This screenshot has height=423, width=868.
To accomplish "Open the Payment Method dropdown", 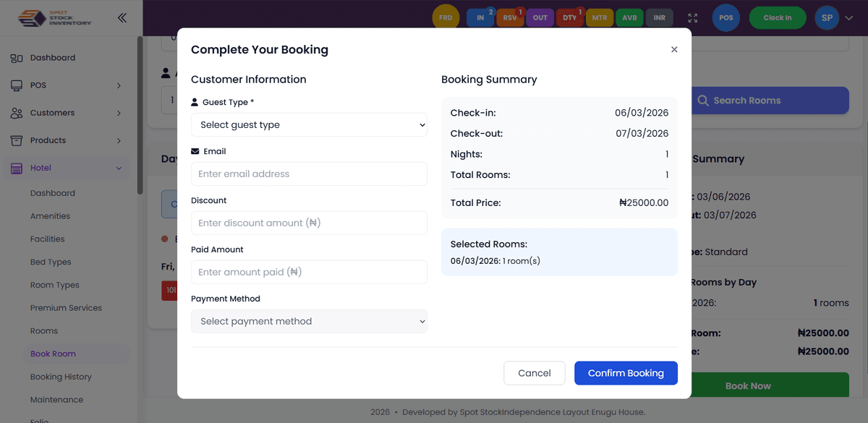I will (309, 322).
